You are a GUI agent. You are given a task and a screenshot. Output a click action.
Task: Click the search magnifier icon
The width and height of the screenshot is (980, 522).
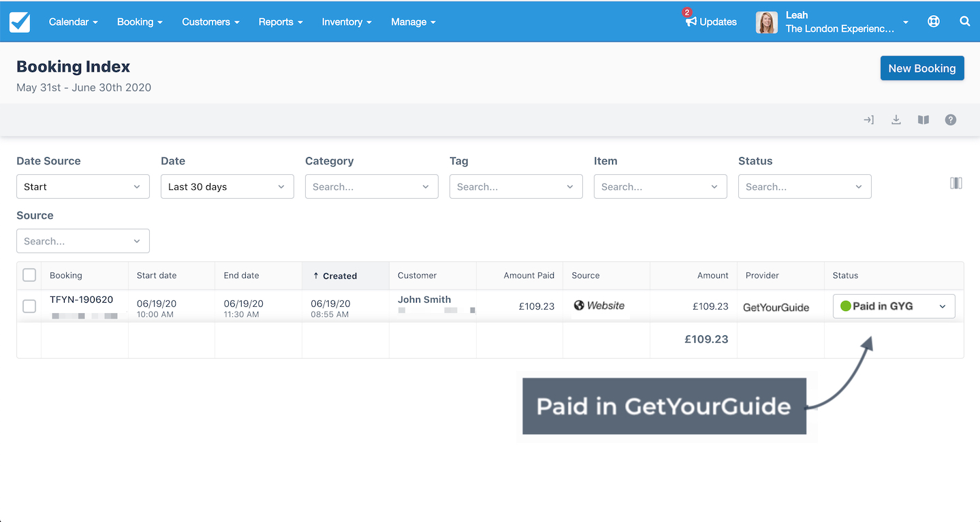[965, 22]
